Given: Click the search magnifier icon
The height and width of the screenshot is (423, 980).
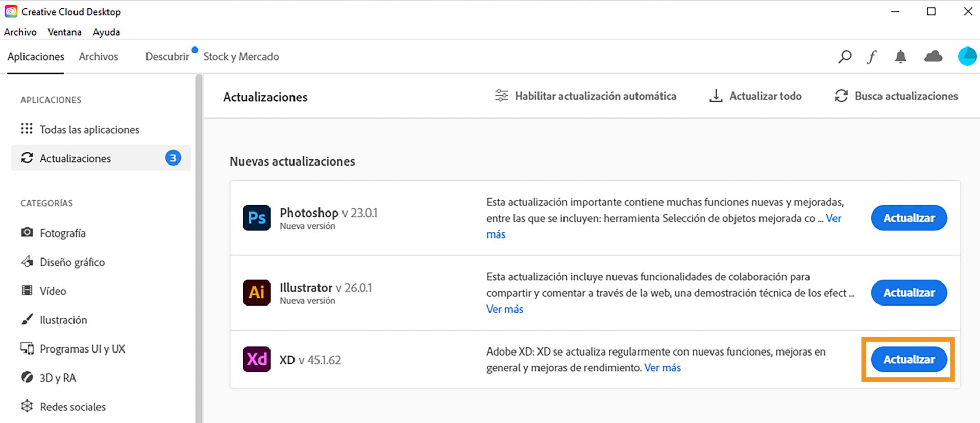Looking at the screenshot, I should [845, 56].
